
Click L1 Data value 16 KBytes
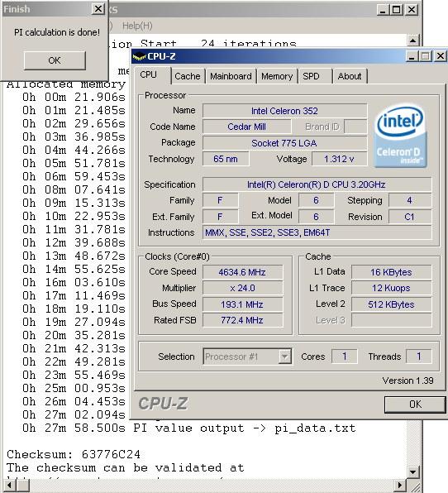pos(391,272)
